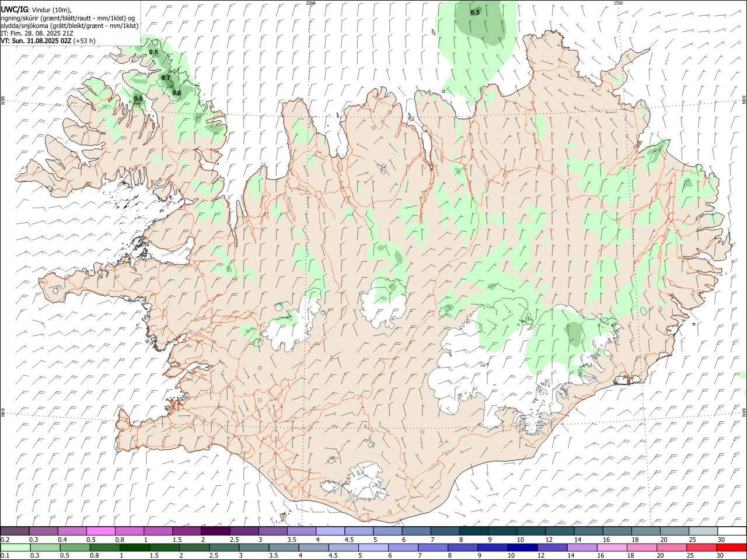Pick the bright red 30 swatch in the lower legend
The image size is (747, 560).
point(731,547)
